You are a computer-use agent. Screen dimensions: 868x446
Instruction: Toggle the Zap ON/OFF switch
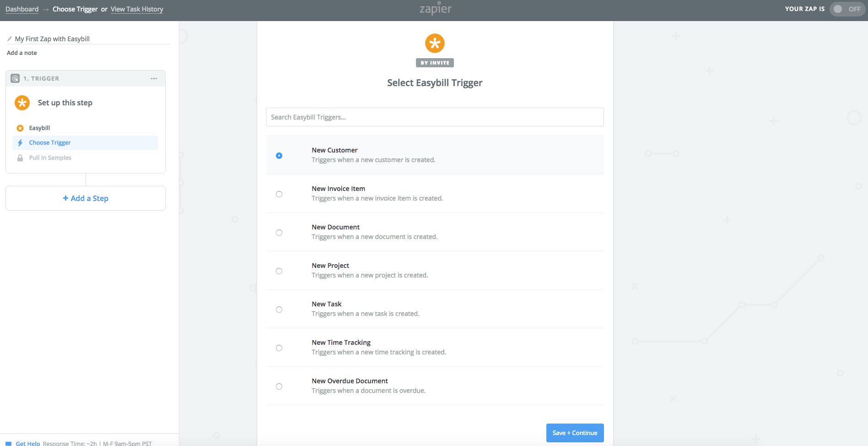pos(847,9)
